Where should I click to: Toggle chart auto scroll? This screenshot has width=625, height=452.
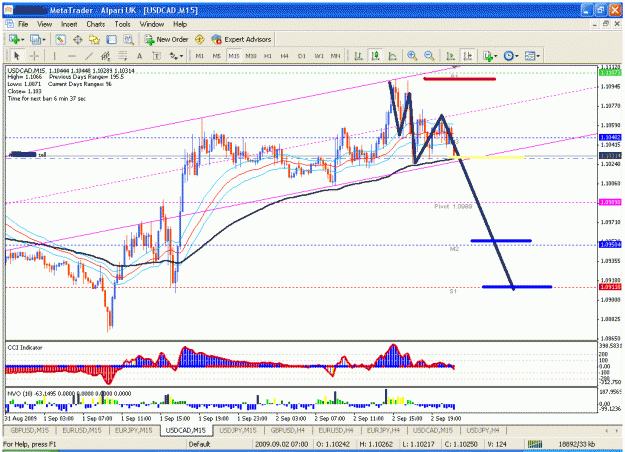coord(450,56)
